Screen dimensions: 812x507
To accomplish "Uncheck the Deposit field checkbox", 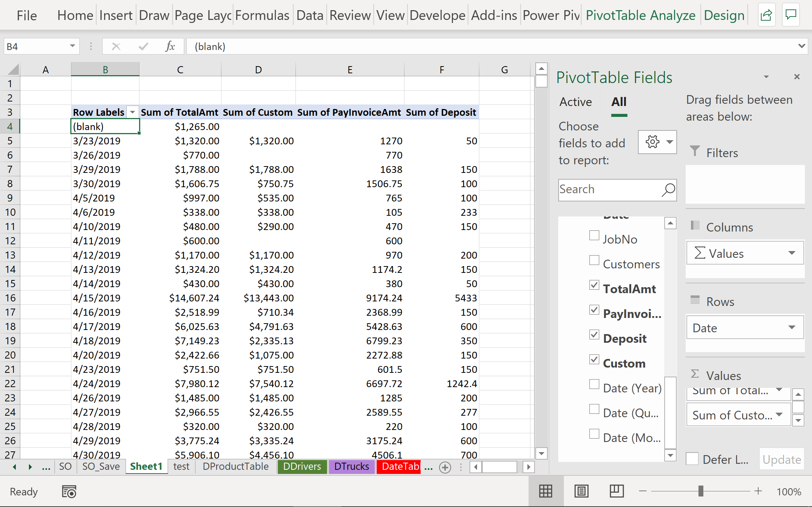I will pos(594,335).
